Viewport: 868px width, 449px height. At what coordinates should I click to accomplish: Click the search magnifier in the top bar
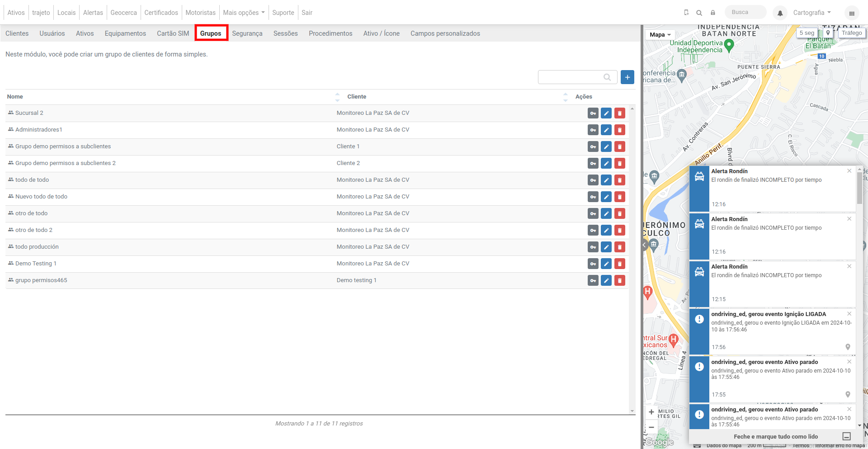699,13
